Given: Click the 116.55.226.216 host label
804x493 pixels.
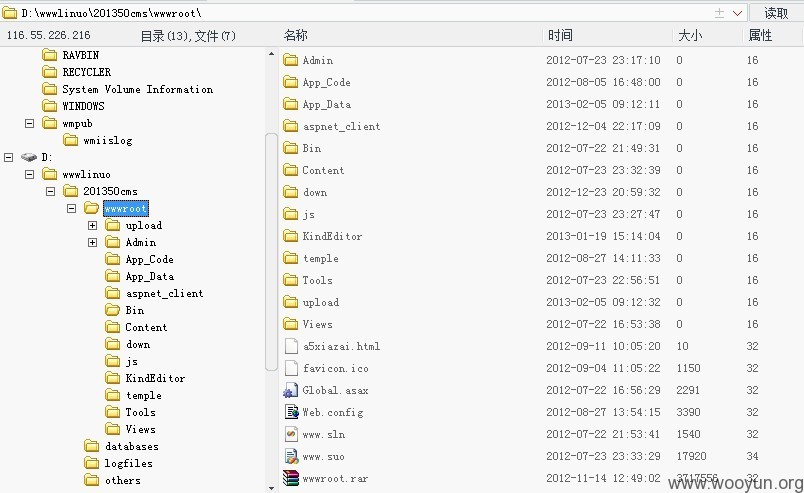Looking at the screenshot, I should pos(48,35).
